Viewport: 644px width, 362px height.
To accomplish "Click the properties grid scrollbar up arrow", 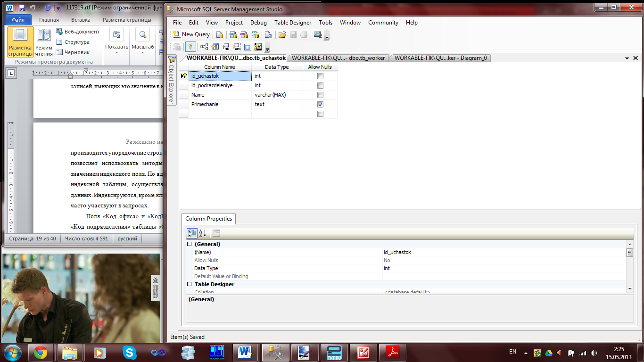I will [629, 244].
